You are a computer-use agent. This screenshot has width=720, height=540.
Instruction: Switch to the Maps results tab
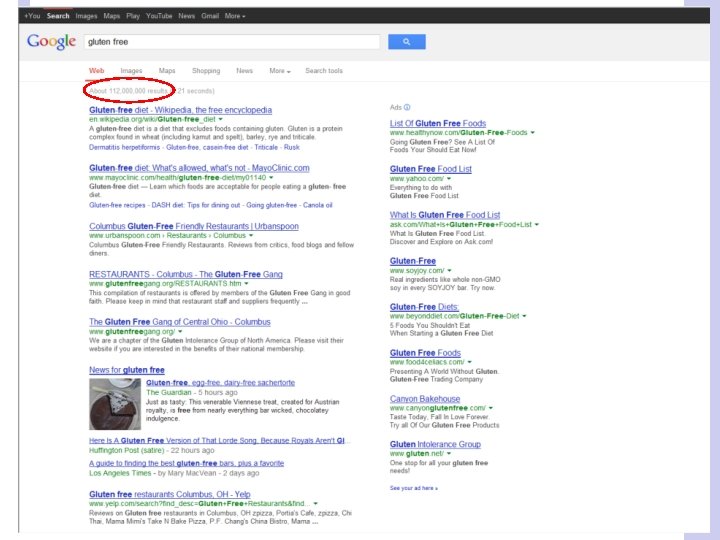click(x=167, y=71)
